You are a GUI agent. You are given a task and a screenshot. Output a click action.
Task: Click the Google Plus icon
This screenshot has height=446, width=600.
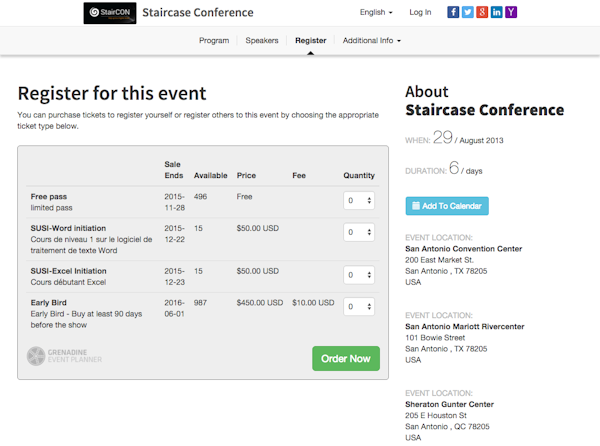(483, 13)
